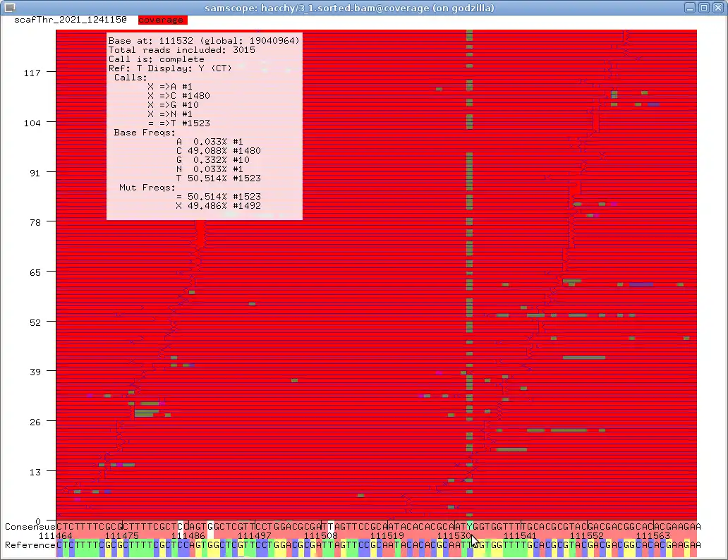Click y-axis tick label 13
728x560 pixels.
(x=35, y=473)
